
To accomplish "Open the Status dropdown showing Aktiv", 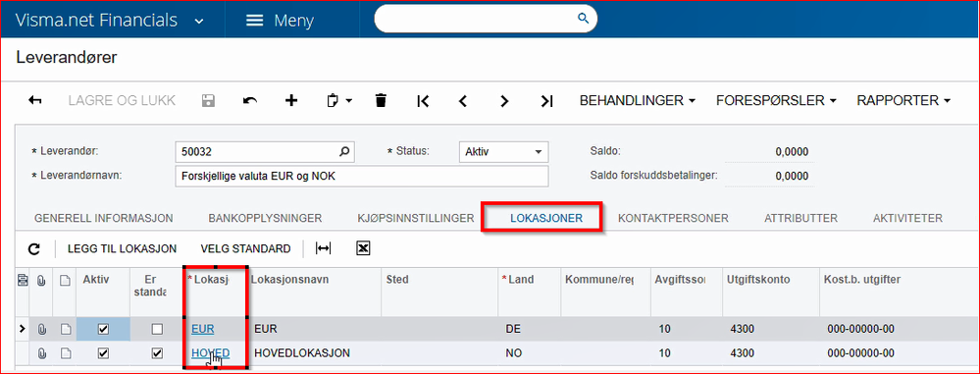I will click(x=504, y=151).
